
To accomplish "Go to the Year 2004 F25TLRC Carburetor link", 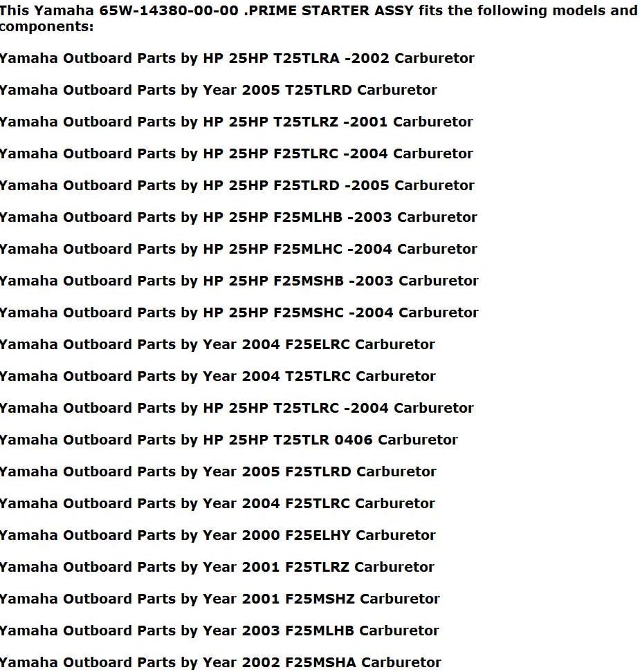I will [217, 503].
